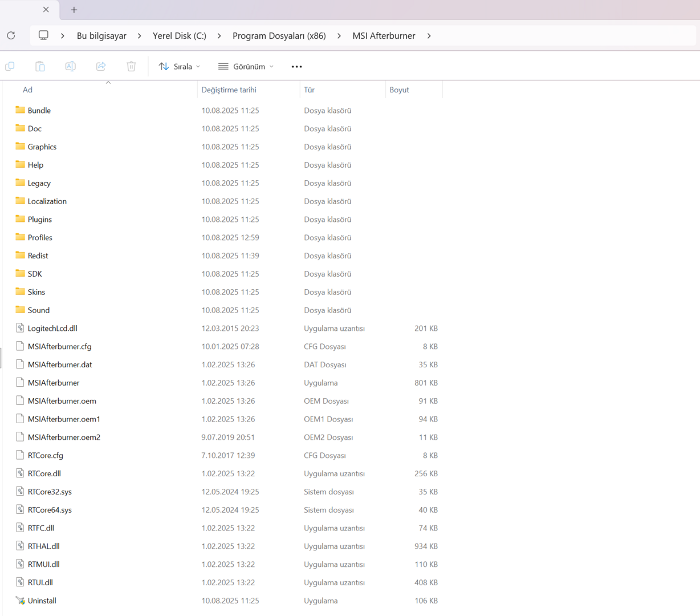Select the RTCore32.sys file name
The height and width of the screenshot is (616, 700).
(50, 492)
